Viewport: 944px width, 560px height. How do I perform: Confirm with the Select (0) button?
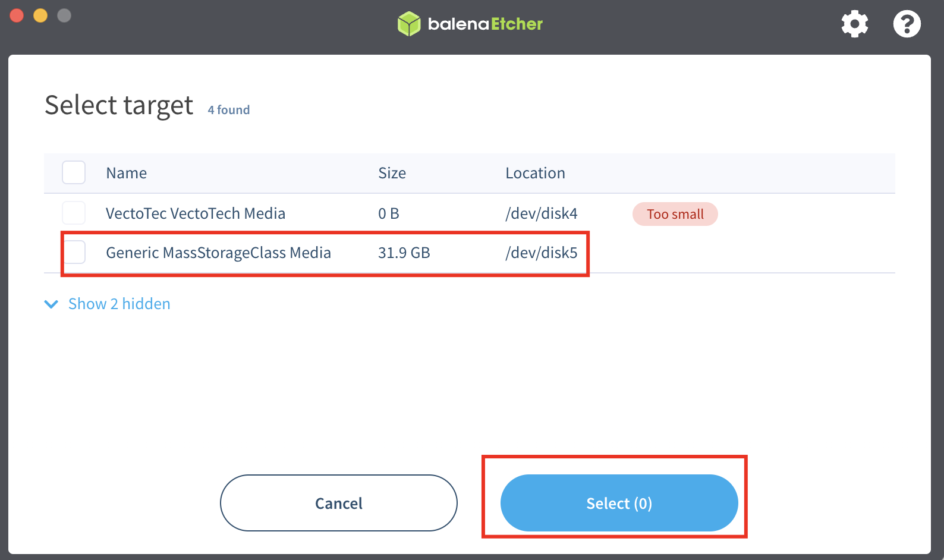pos(619,503)
